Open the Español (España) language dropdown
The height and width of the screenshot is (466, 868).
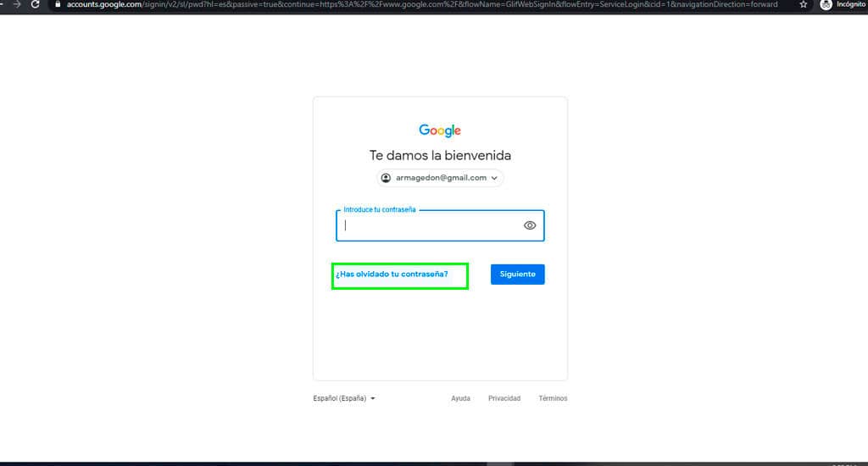pos(344,398)
